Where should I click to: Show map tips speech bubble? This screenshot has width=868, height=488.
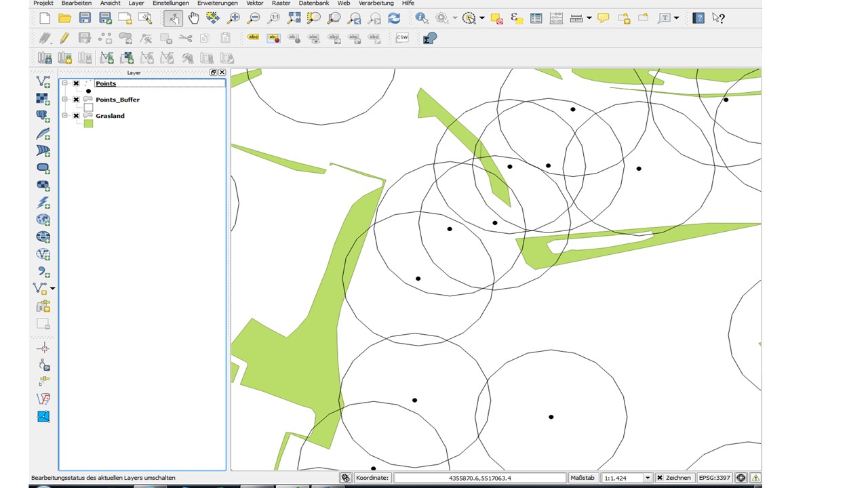click(603, 18)
